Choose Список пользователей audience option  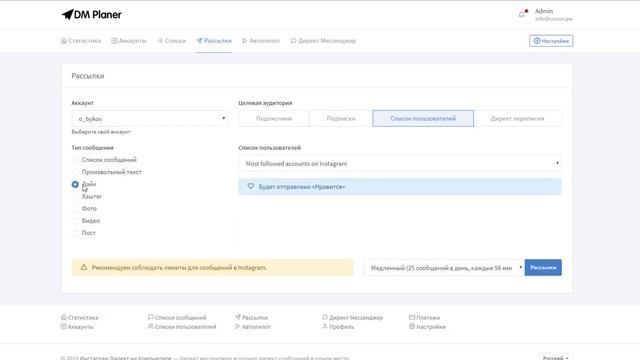423,118
